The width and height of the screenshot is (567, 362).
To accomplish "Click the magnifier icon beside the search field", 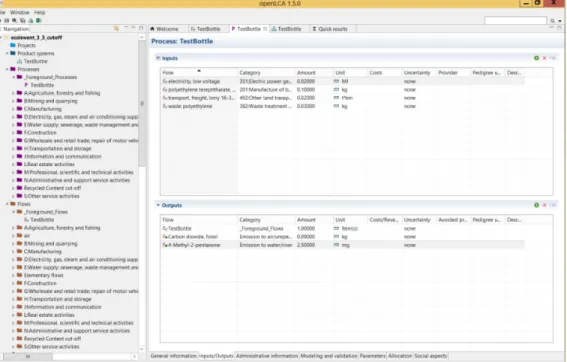I will coord(552,21).
